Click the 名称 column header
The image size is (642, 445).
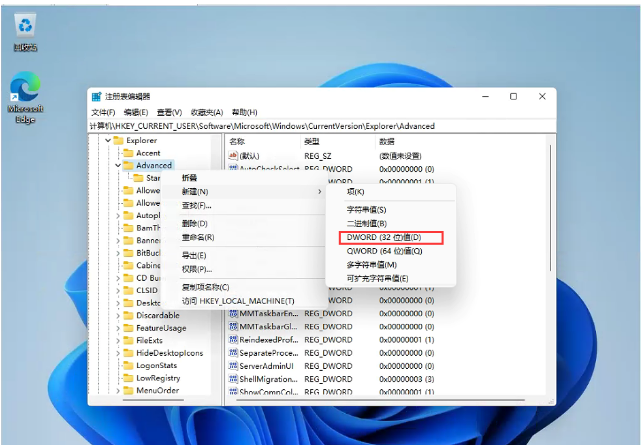pos(238,141)
